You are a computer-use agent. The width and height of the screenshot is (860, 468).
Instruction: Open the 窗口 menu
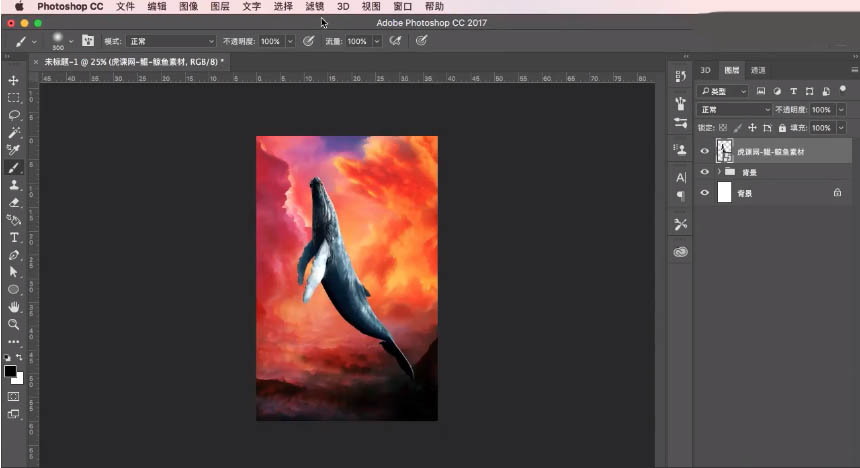(403, 7)
